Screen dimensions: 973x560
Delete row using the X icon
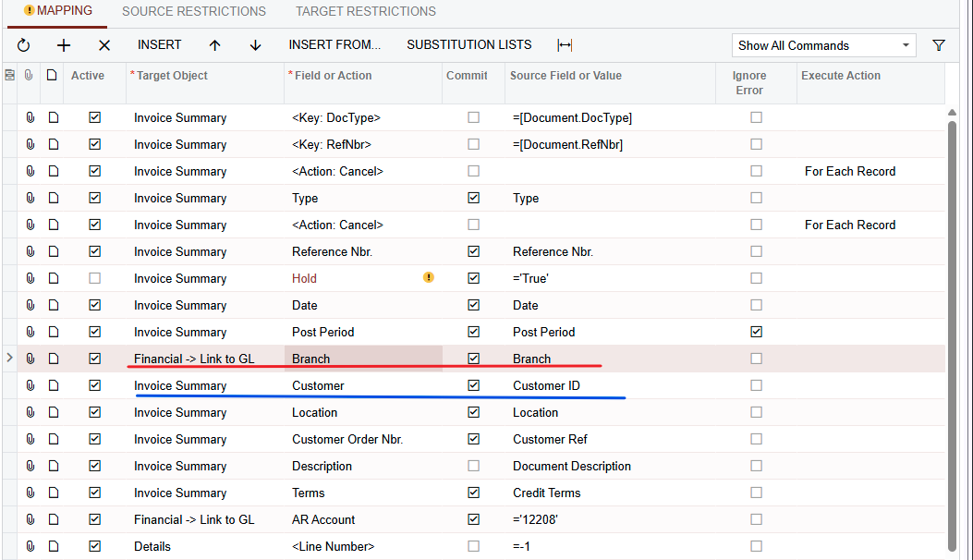point(104,45)
